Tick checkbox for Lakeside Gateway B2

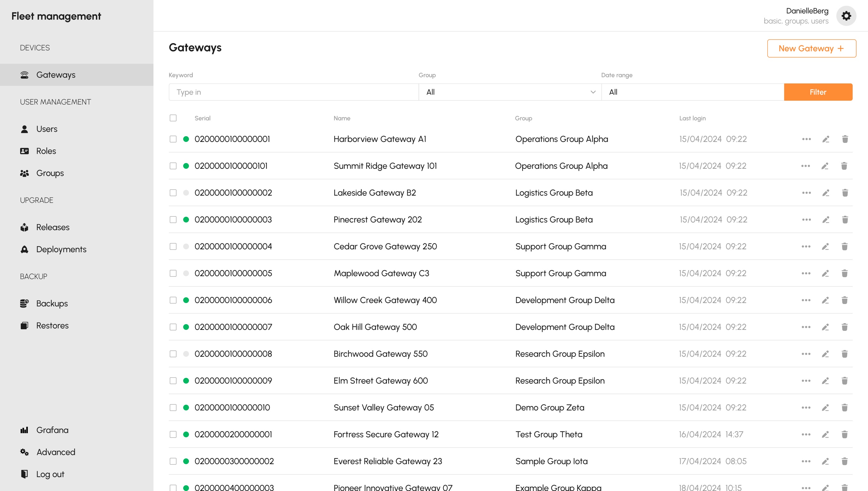[x=173, y=193]
